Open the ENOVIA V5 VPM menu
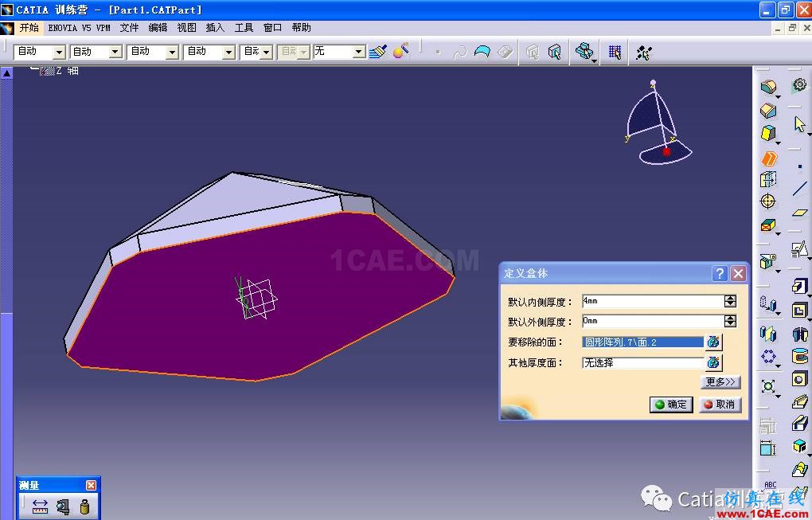812x520 pixels. (x=80, y=28)
